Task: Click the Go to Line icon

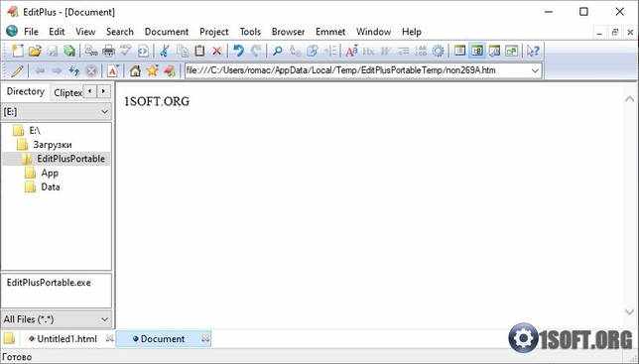Action: click(329, 51)
